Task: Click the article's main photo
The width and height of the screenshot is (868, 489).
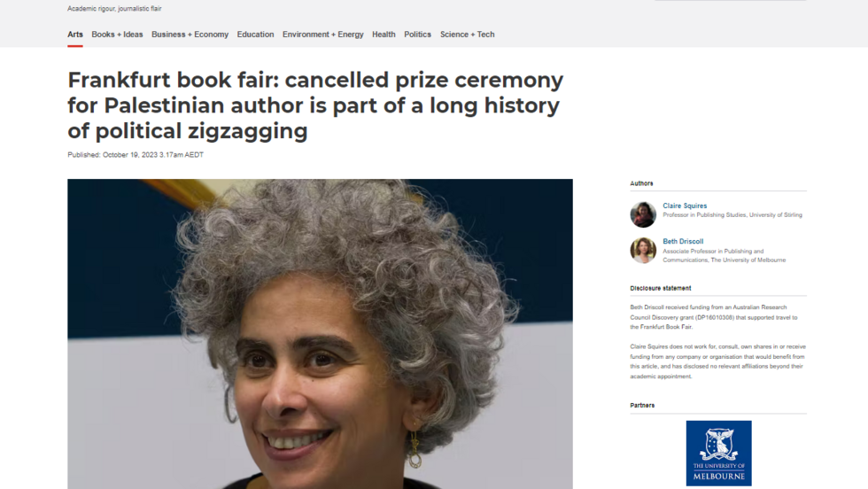Action: [x=320, y=333]
